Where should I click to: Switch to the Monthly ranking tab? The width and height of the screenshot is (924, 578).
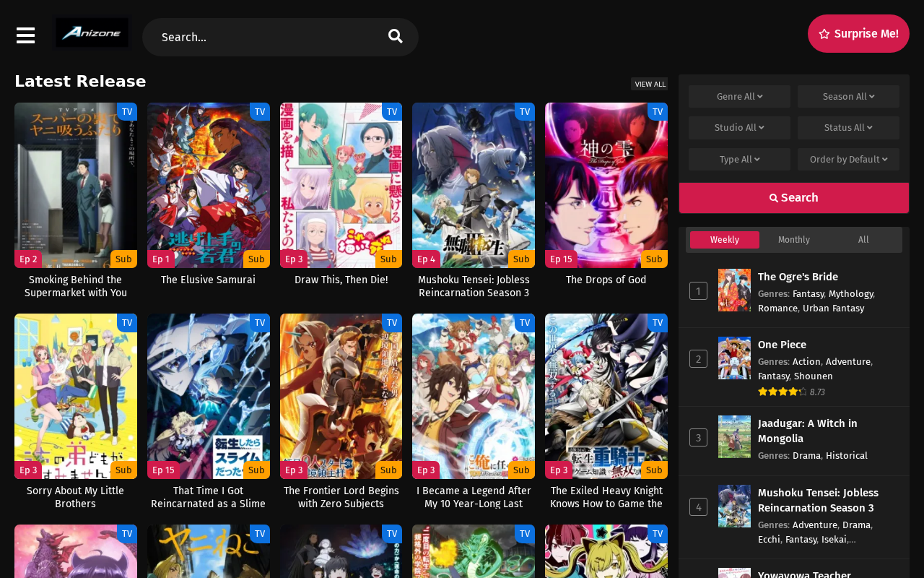click(794, 240)
